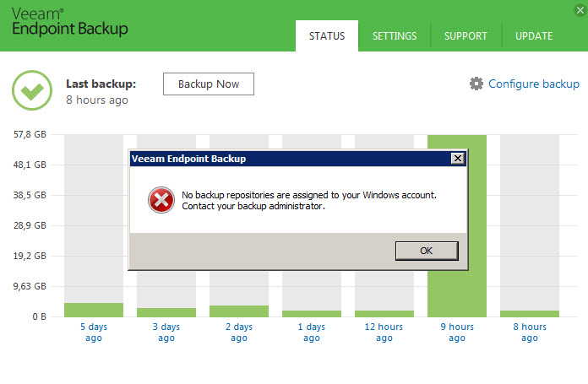Click the 48,1 GB axis value
Viewport: 588px width, 384px height.
click(x=30, y=165)
